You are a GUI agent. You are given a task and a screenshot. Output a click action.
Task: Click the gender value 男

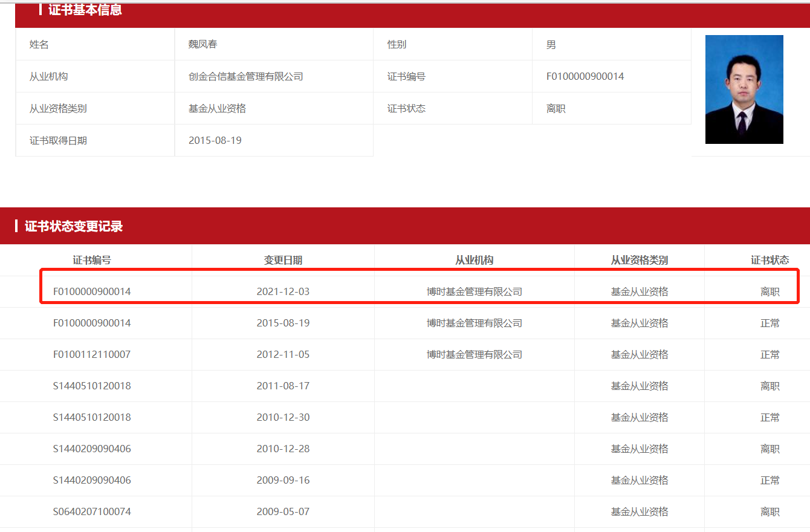[x=551, y=45]
